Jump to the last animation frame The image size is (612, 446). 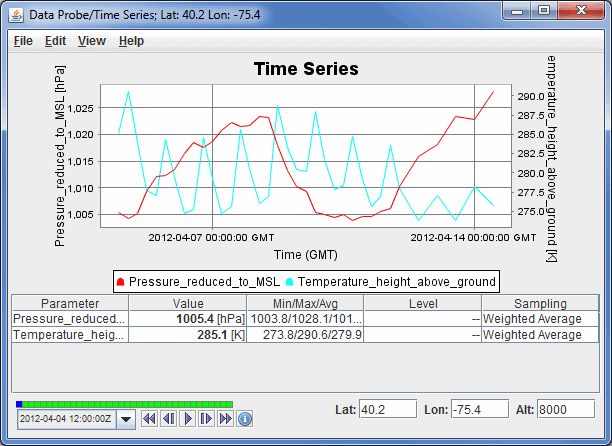point(225,419)
